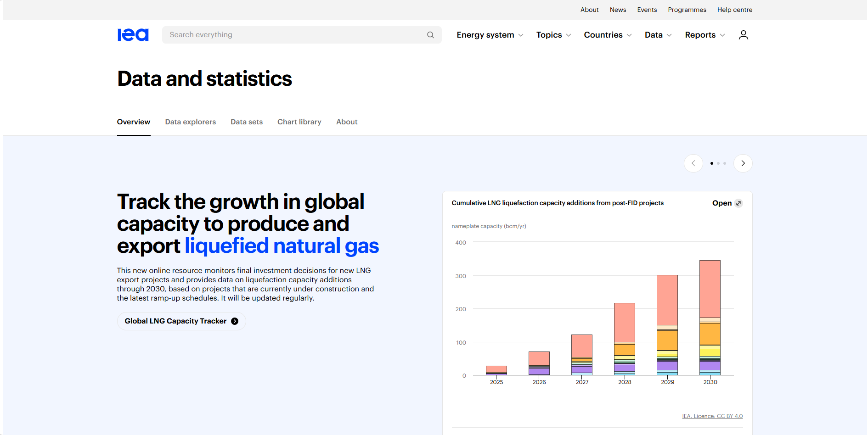Viewport: 868px width, 435px height.
Task: Click the nameplate capacity (bcm/yr) label
Action: point(489,226)
